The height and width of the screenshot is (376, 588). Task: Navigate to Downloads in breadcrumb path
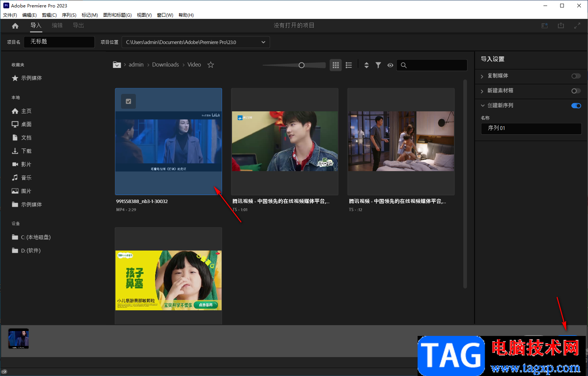coord(165,65)
